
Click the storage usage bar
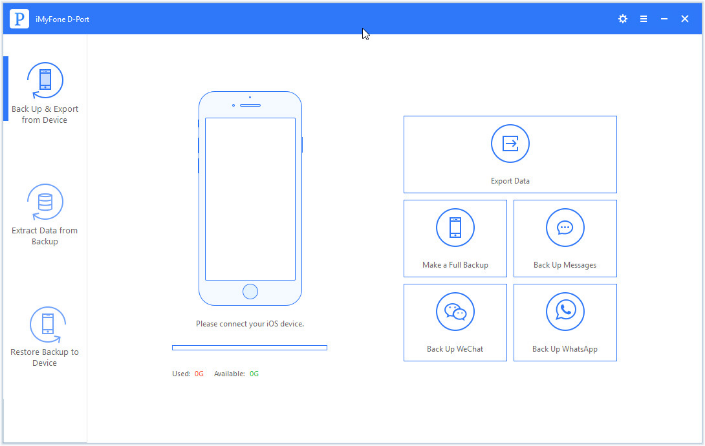pyautogui.click(x=250, y=348)
